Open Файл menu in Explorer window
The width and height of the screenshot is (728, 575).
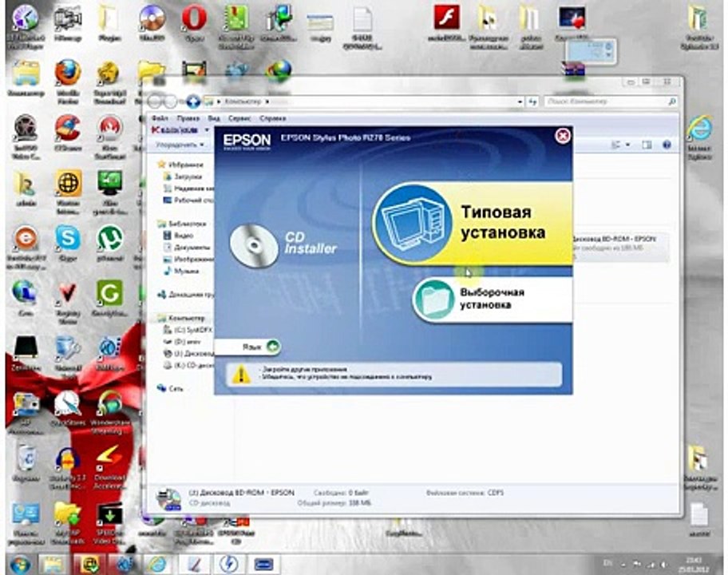(x=160, y=118)
